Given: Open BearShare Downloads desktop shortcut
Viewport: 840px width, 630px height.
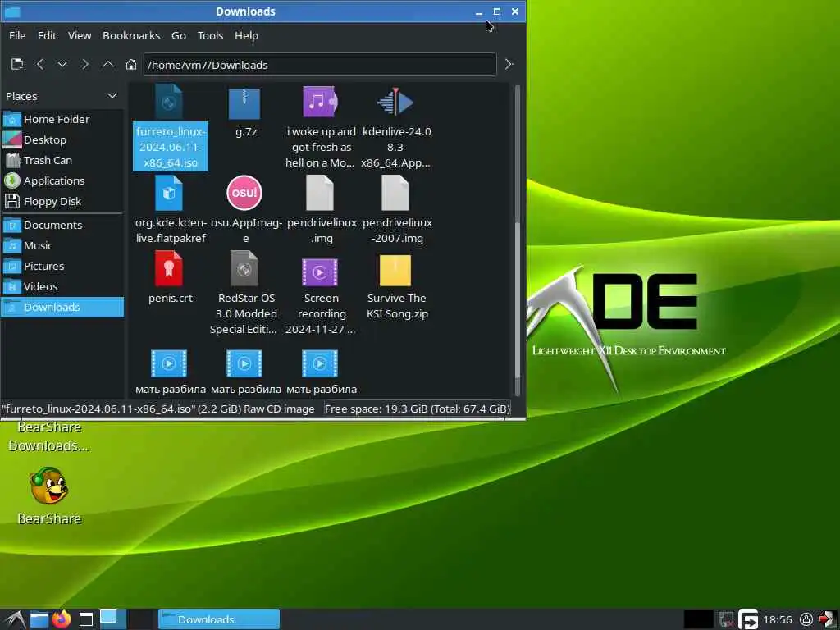Looking at the screenshot, I should 49,436.
